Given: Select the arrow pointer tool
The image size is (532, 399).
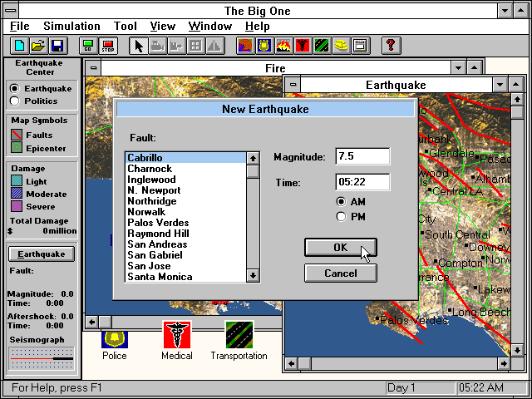Looking at the screenshot, I should coord(140,46).
